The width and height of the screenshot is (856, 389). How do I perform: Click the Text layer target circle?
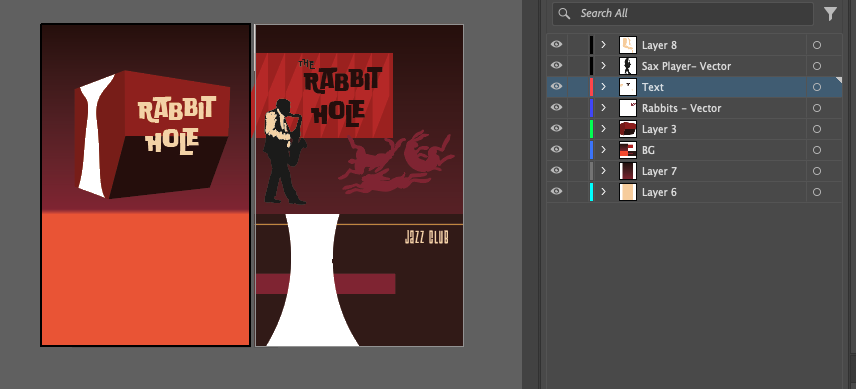point(817,87)
